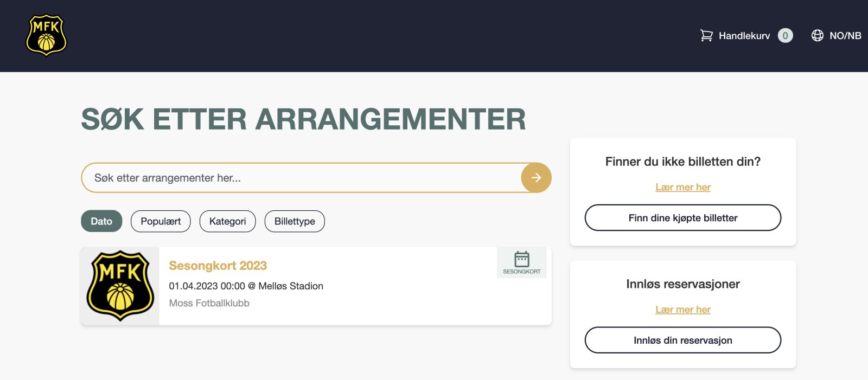Viewport: 868px width, 380px height.
Task: Click Lær mer her under Innløs reservasjoner
Action: pos(682,310)
